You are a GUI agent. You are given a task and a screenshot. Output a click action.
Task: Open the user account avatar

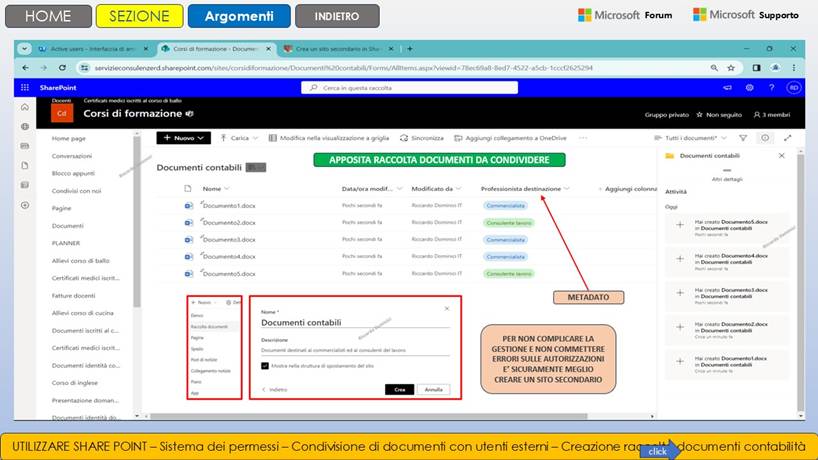pyautogui.click(x=793, y=88)
